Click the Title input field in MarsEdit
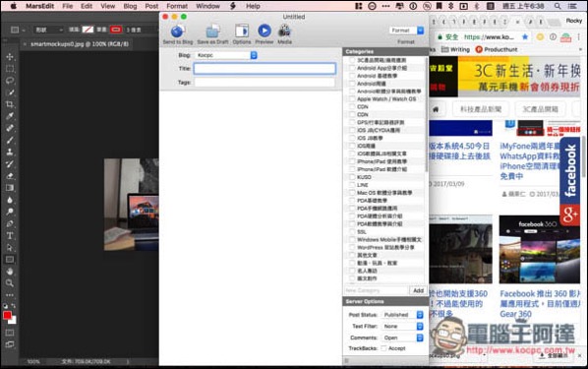Viewport: 588px width, 369px height. point(265,68)
